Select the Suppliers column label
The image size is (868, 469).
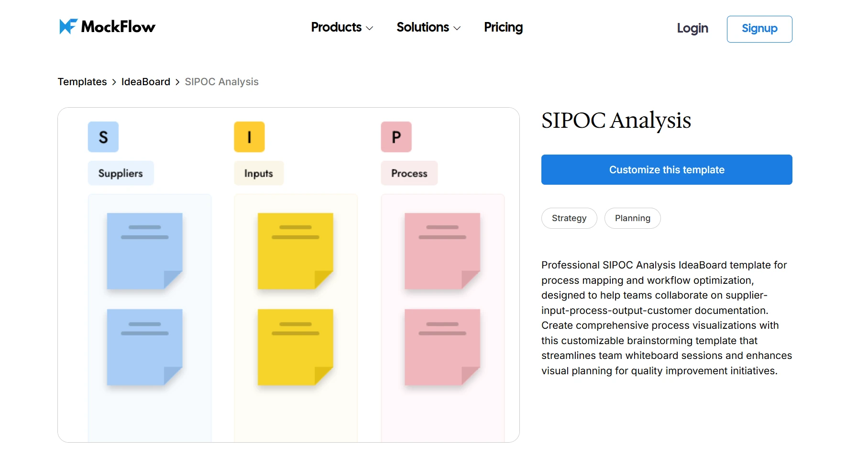click(x=121, y=173)
